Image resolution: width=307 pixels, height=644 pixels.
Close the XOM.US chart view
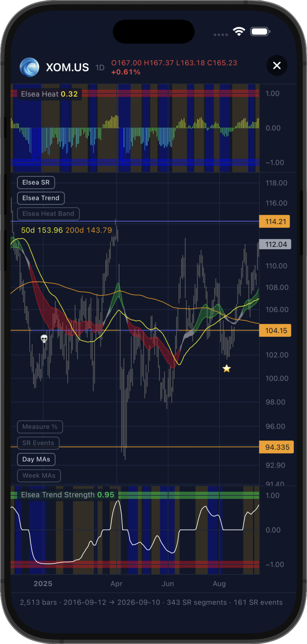(x=277, y=66)
